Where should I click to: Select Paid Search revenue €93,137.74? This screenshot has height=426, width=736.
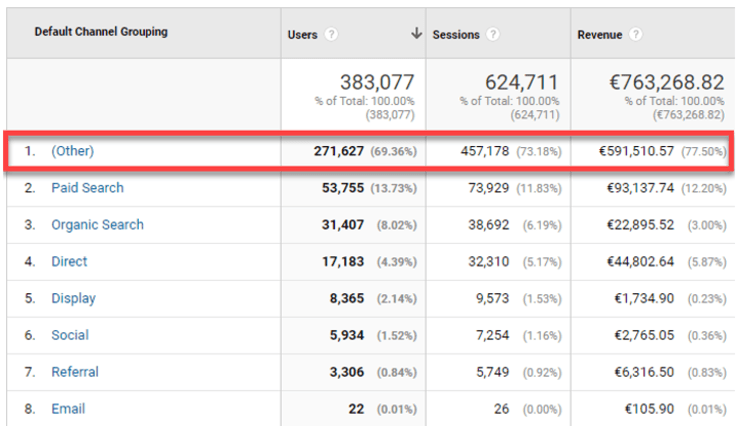[x=640, y=188]
